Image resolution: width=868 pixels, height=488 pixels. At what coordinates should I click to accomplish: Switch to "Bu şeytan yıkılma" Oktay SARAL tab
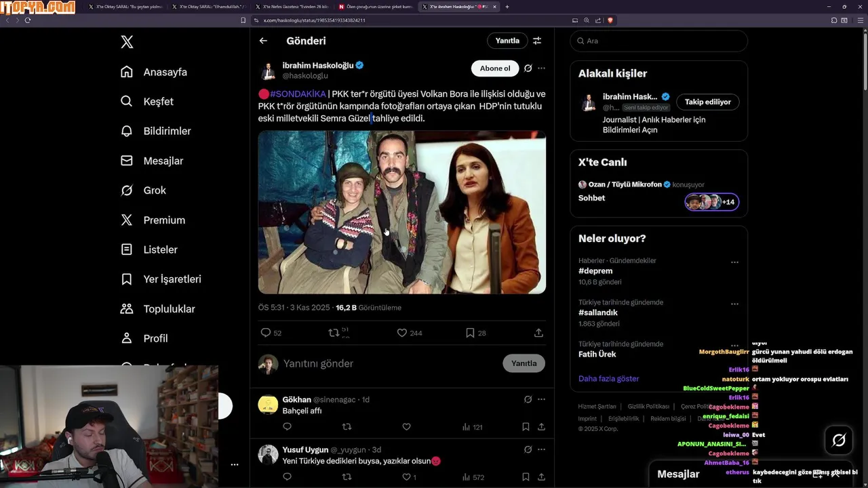tap(125, 7)
